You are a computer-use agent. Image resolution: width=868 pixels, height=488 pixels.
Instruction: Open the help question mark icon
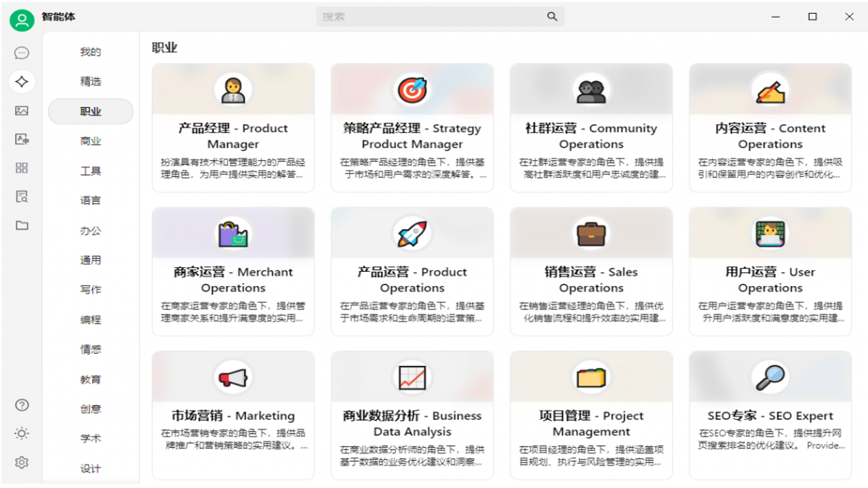coord(22,405)
